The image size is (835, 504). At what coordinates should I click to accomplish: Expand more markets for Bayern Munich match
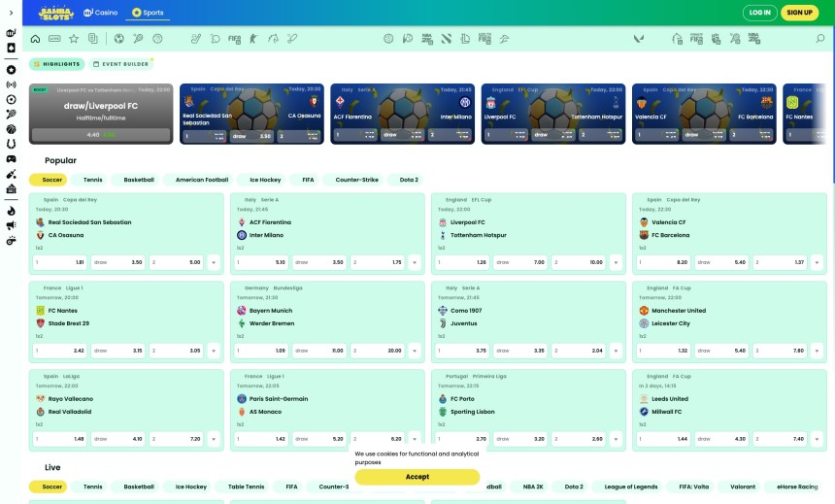pyautogui.click(x=415, y=351)
